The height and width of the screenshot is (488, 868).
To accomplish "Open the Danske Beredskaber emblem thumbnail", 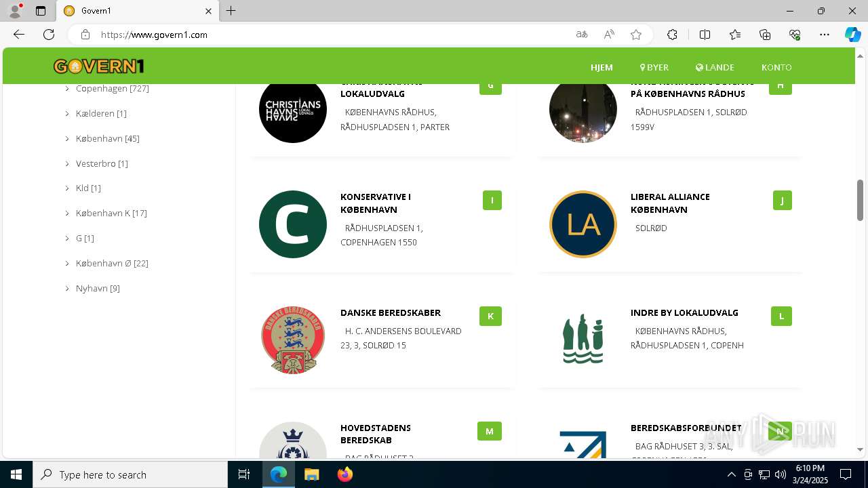I will (x=293, y=340).
